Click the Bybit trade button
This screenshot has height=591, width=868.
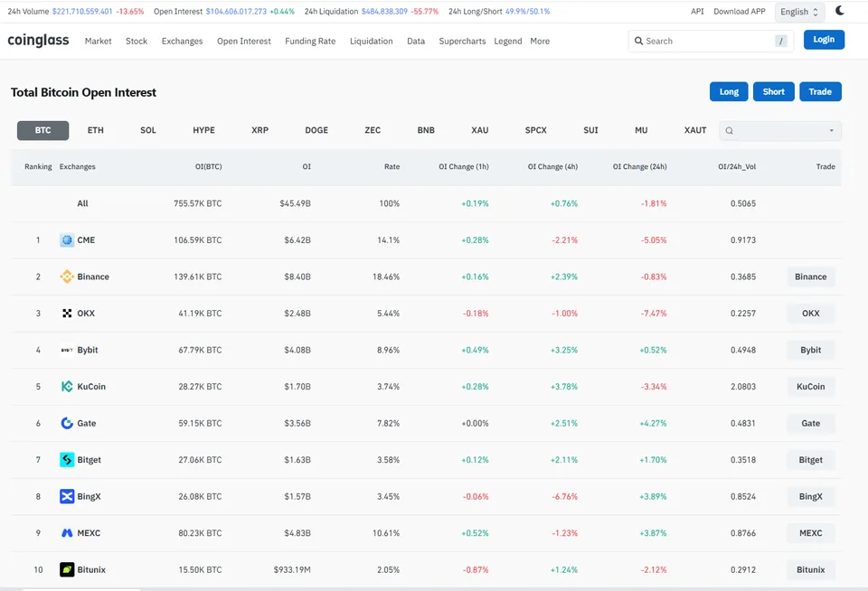tap(810, 350)
